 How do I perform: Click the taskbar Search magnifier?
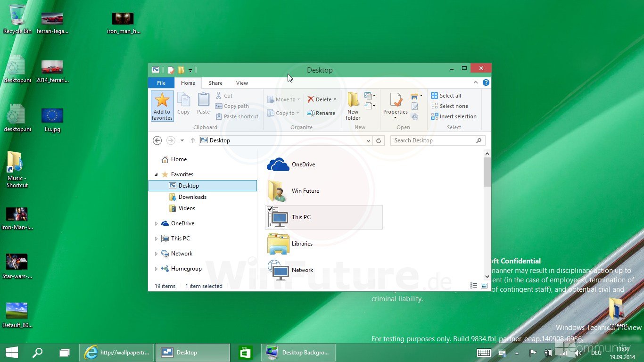click(x=37, y=353)
